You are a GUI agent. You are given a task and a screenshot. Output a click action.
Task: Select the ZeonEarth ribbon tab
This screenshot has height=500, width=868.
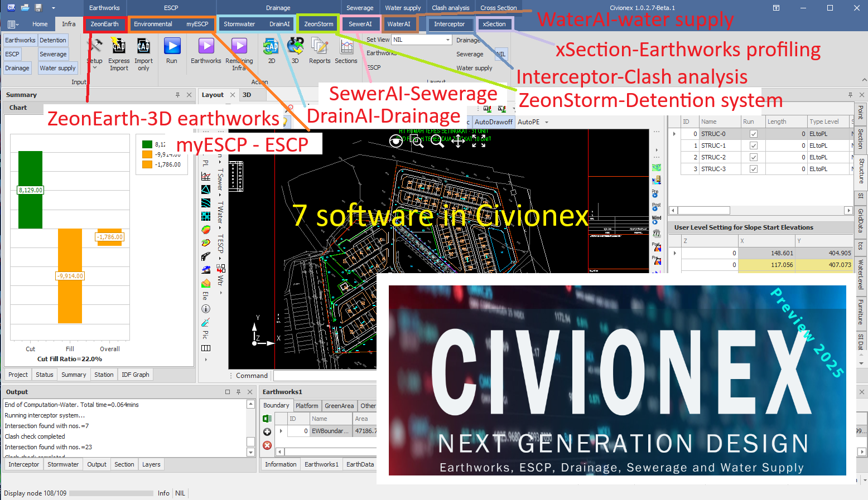pyautogui.click(x=104, y=24)
